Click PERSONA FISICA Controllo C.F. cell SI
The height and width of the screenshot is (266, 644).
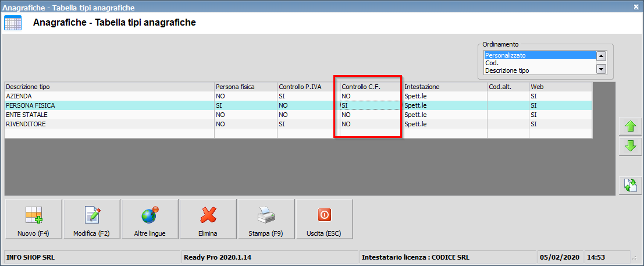(x=372, y=105)
